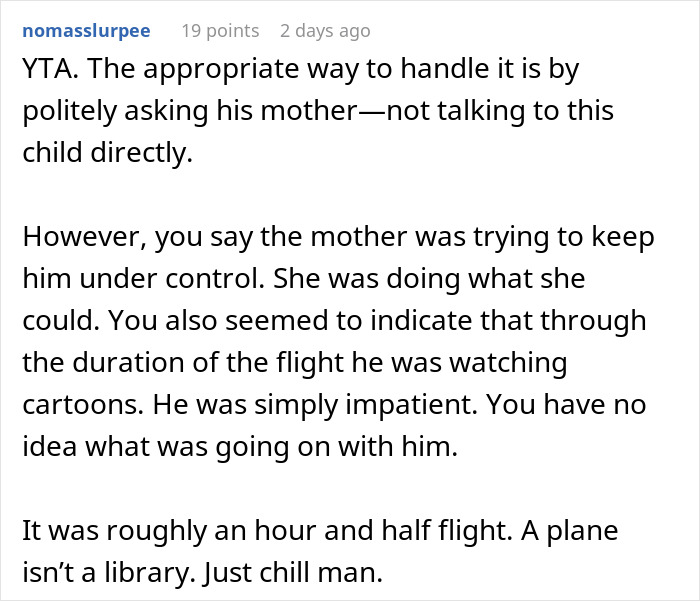Click the 19 points score label
The height and width of the screenshot is (601, 700).
pos(221,30)
